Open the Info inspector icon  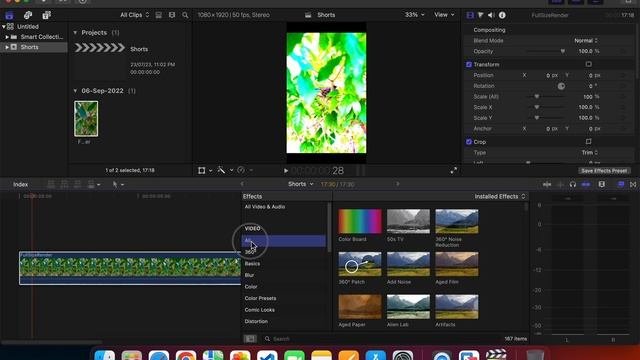click(x=502, y=15)
